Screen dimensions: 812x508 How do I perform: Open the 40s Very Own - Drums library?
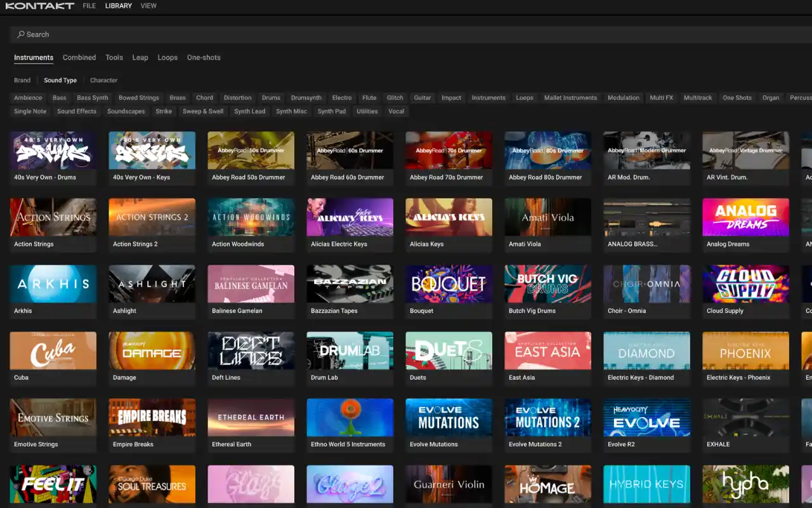(53, 159)
